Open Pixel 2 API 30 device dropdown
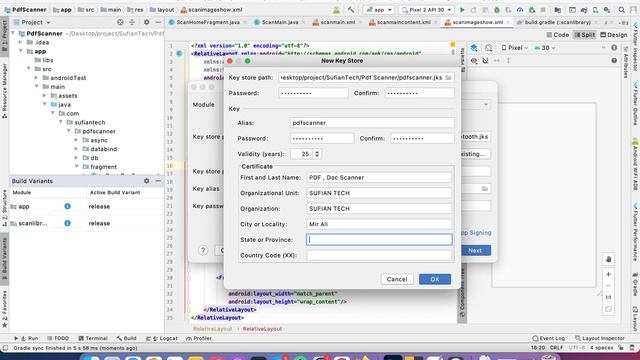640x360 pixels. [427, 10]
